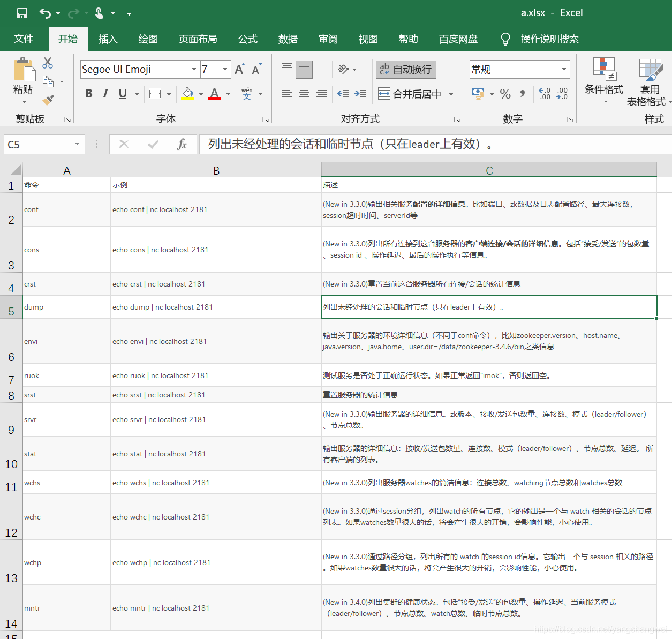Open the 条件格式 conditional formatting menu
672x639 pixels.
(604, 80)
